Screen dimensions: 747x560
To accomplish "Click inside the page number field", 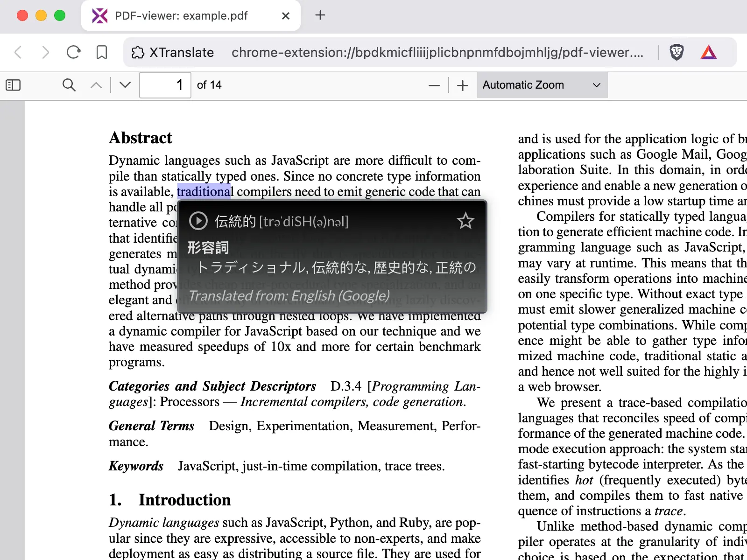I will click(x=165, y=85).
